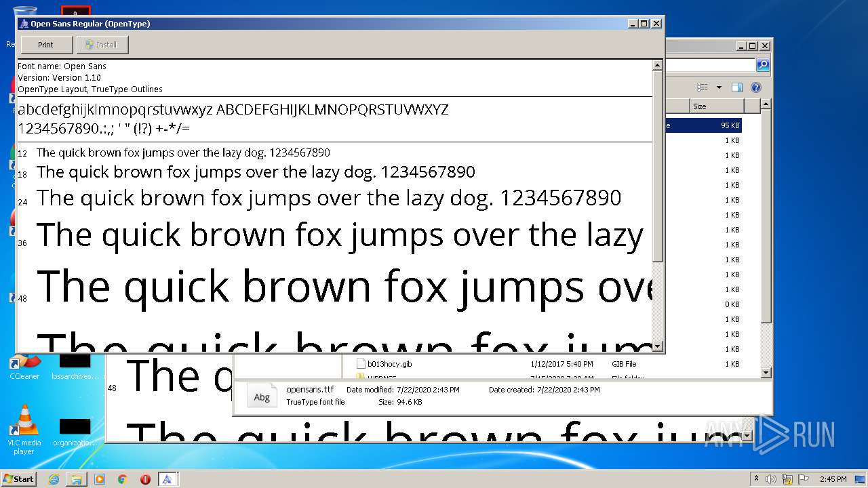The image size is (868, 488).
Task: Switch to the font viewer taskbar button
Action: (x=168, y=479)
